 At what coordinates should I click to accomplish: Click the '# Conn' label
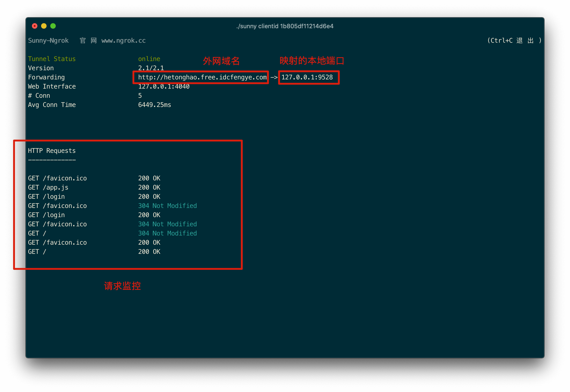click(39, 95)
